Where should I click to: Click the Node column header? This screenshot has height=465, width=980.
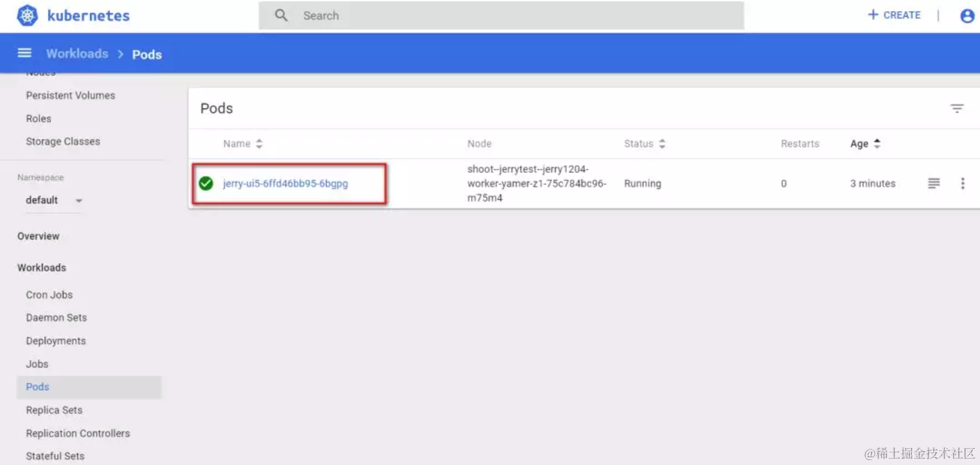point(480,144)
